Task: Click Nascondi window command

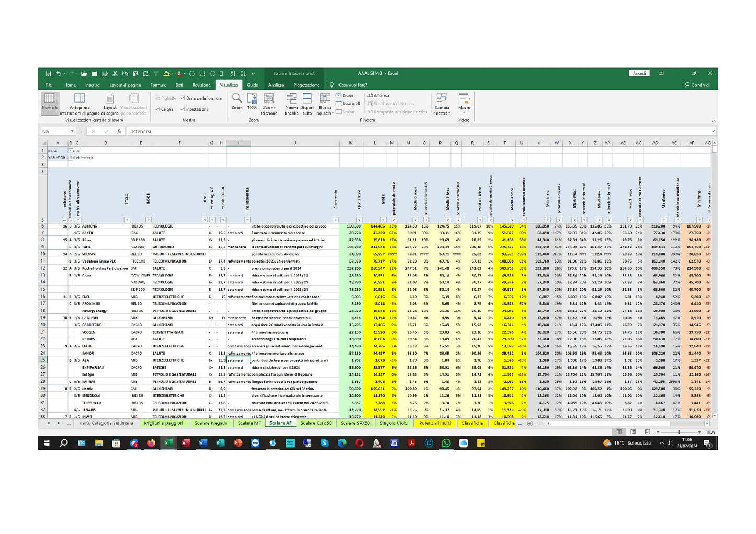Action: tap(348, 104)
